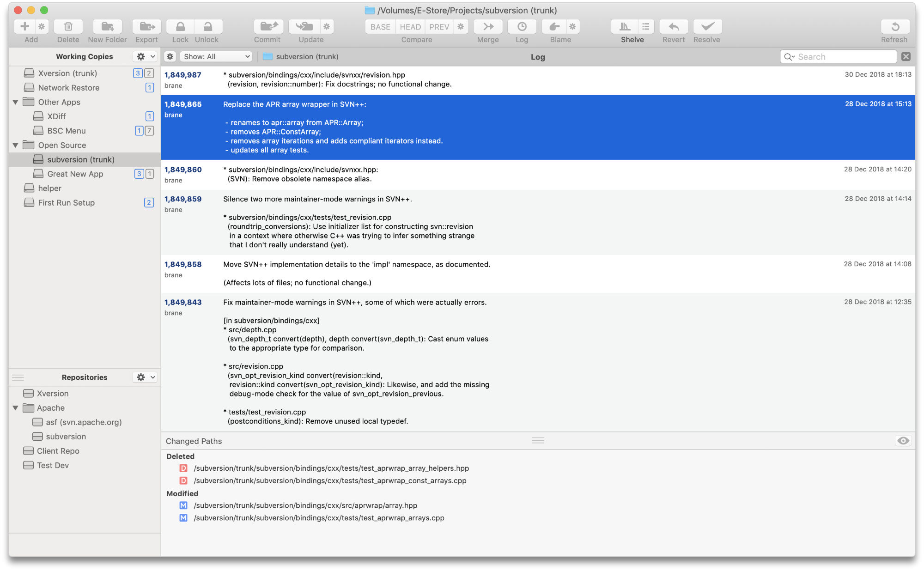Image resolution: width=924 pixels, height=571 pixels.
Task: Select the Xversion repository
Action: (x=85, y=393)
